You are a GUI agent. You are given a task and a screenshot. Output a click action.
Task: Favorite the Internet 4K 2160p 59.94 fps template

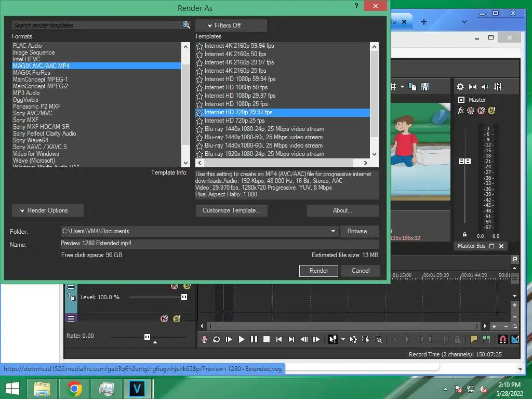[199, 46]
